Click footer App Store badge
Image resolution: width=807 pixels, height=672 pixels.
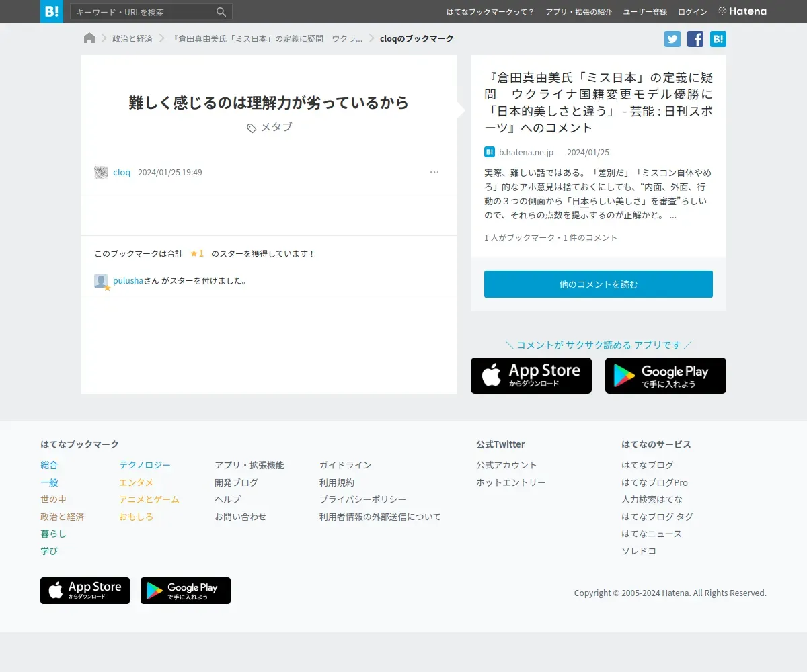click(x=85, y=591)
